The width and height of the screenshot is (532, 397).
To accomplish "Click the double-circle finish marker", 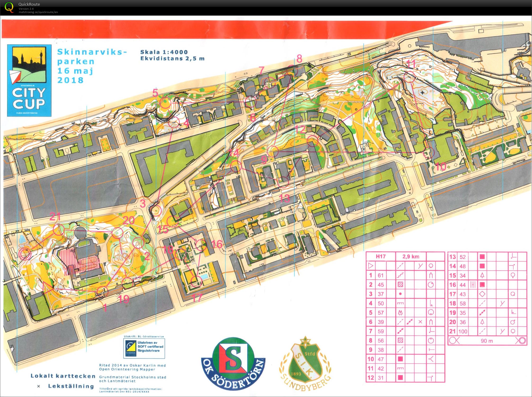I will (x=25, y=254).
